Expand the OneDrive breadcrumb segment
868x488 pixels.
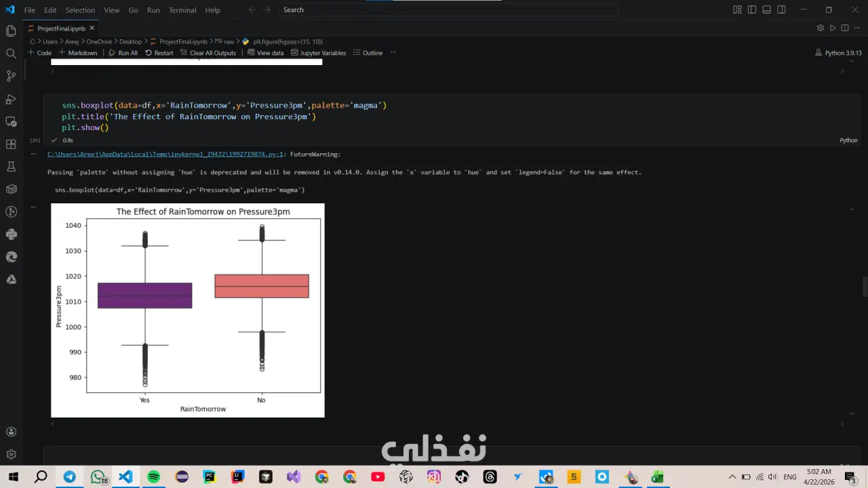99,41
